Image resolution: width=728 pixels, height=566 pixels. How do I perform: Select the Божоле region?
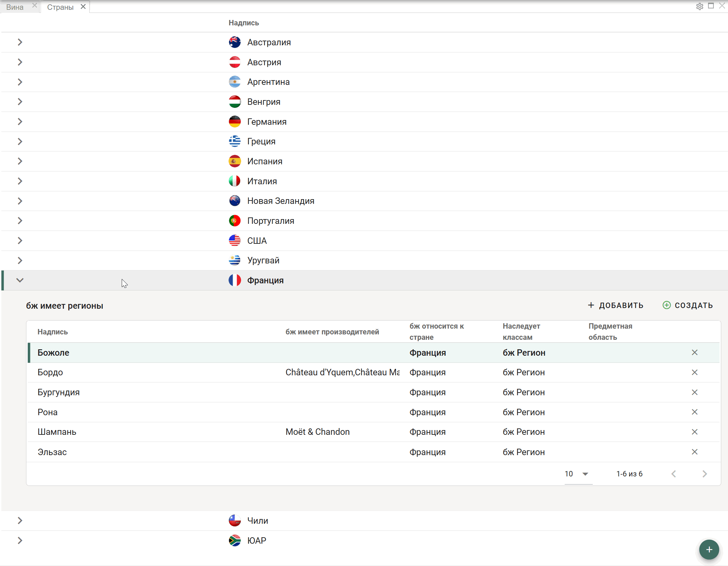click(x=53, y=353)
